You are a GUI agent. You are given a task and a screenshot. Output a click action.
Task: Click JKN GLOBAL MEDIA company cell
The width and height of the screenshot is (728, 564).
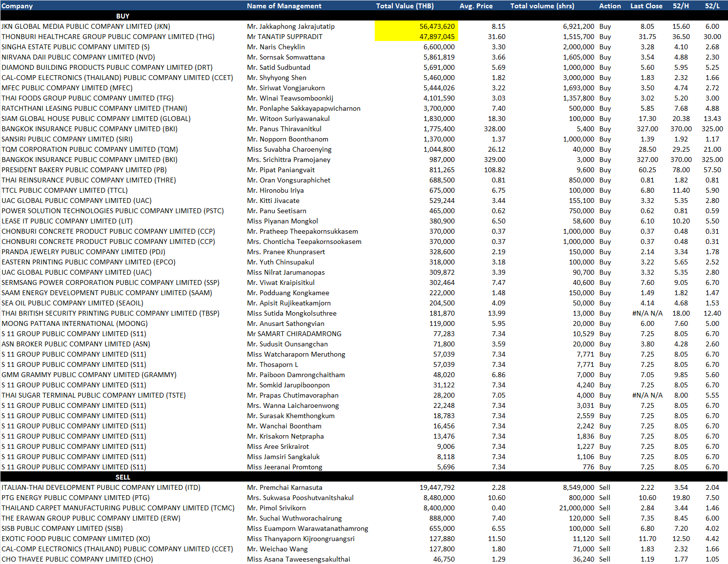pos(86,26)
